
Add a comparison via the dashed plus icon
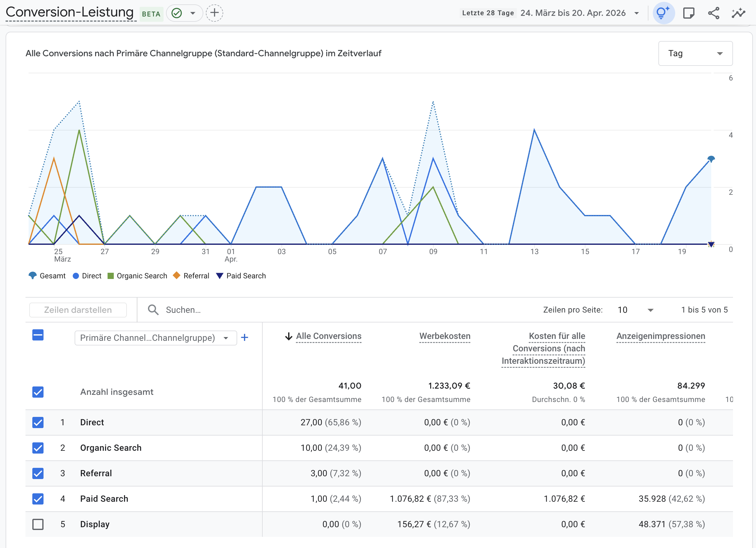tap(214, 13)
